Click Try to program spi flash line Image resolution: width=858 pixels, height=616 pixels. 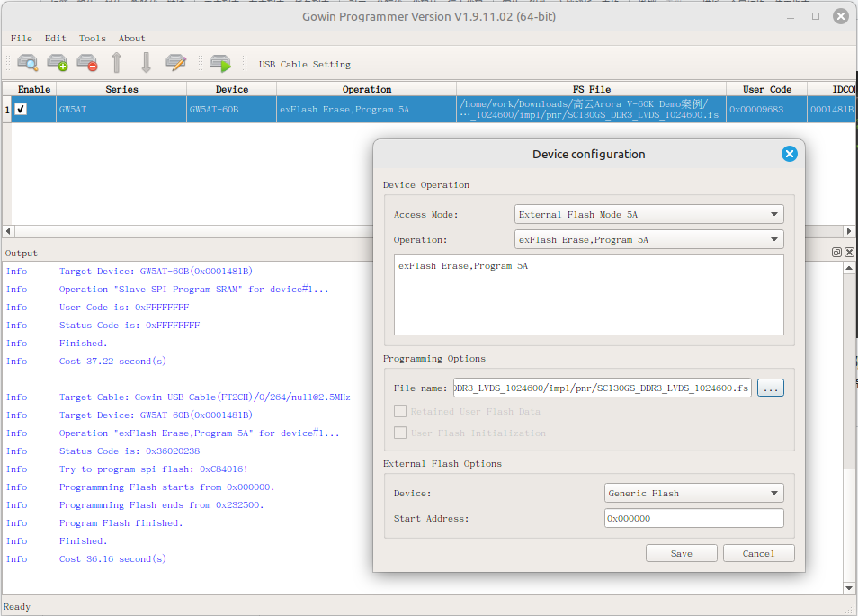pos(154,469)
